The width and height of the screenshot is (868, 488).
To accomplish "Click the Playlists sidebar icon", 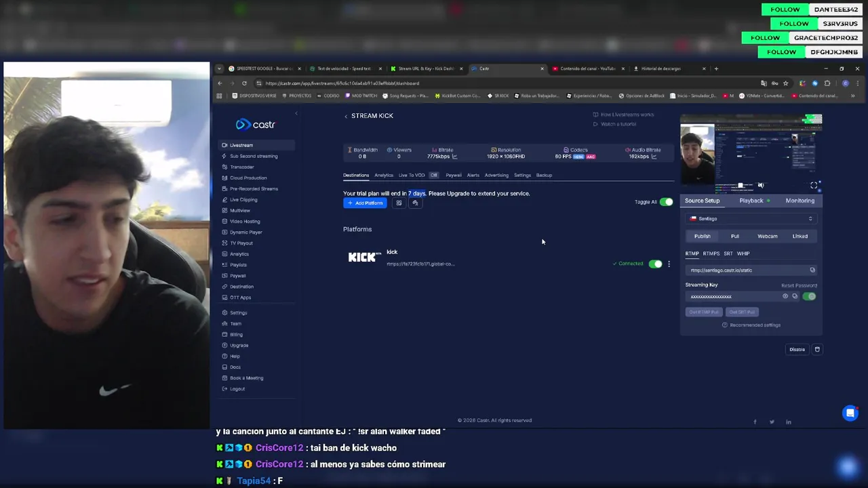I will [x=224, y=264].
